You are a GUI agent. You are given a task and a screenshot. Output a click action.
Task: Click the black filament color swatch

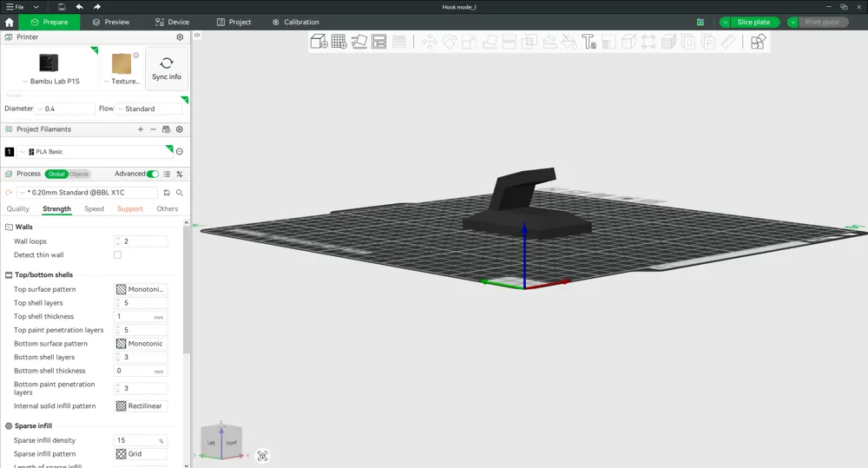[10, 152]
